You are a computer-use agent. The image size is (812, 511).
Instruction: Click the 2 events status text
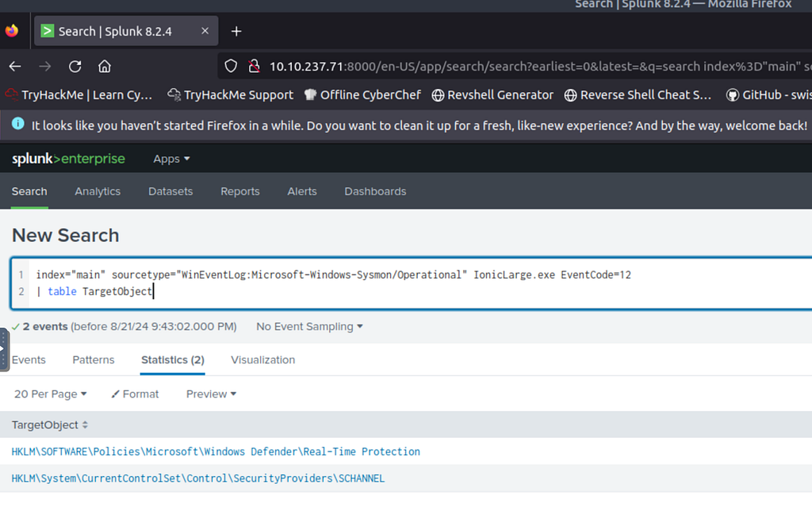click(x=45, y=326)
